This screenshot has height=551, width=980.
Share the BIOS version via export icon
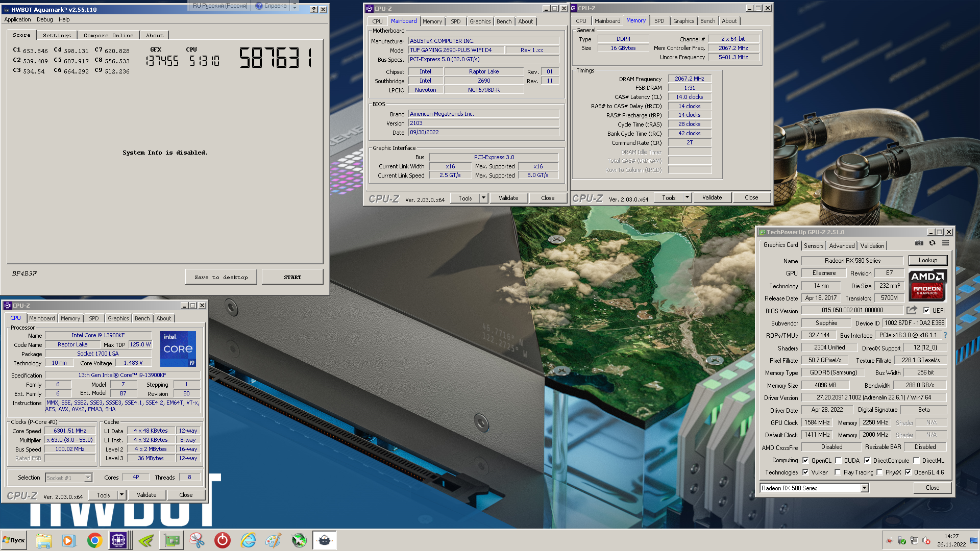[x=912, y=310]
